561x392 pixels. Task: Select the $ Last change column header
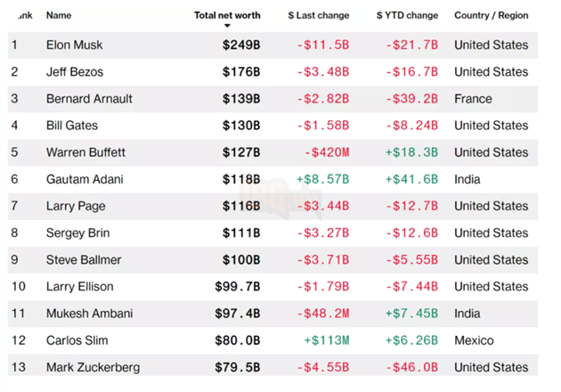point(319,15)
